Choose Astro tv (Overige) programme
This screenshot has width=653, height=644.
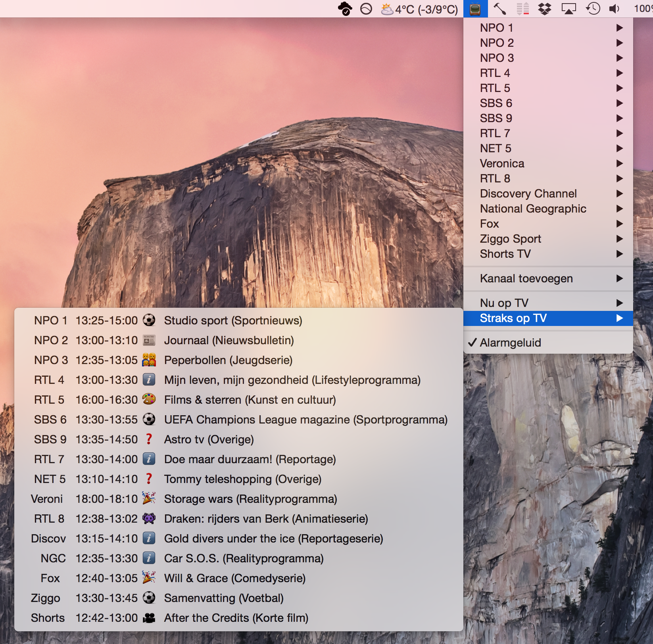[209, 439]
